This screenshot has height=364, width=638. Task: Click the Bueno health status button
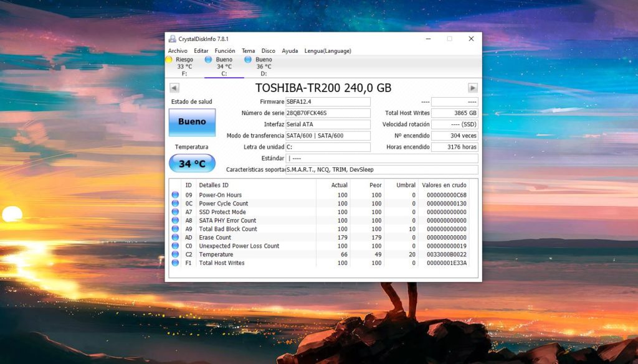click(192, 122)
